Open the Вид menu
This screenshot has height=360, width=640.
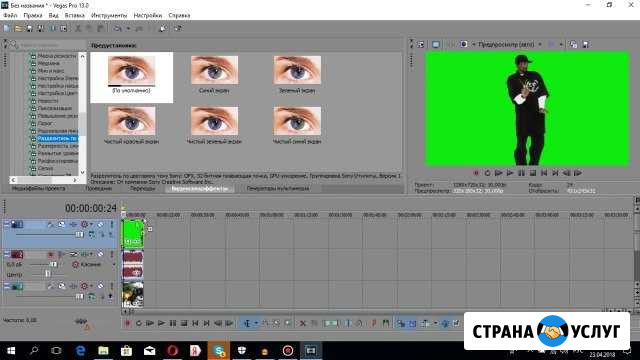[53, 15]
